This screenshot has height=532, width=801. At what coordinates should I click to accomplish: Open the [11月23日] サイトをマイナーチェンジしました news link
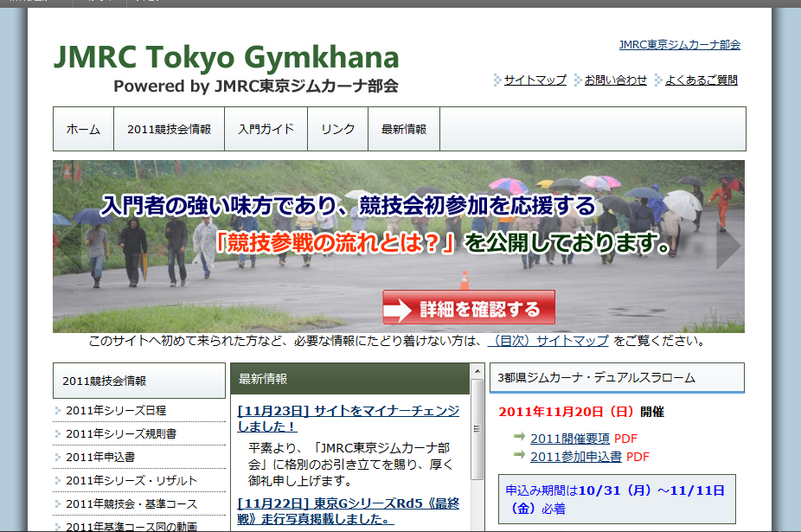(x=349, y=418)
